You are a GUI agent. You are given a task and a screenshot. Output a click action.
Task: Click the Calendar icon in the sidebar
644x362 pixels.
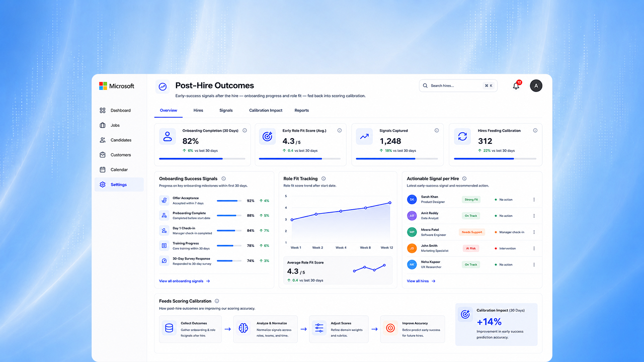point(103,169)
